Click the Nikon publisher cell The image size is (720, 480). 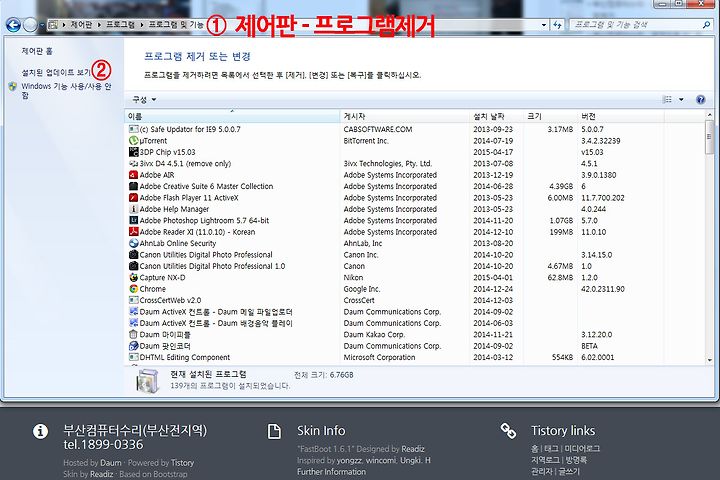coord(353,278)
